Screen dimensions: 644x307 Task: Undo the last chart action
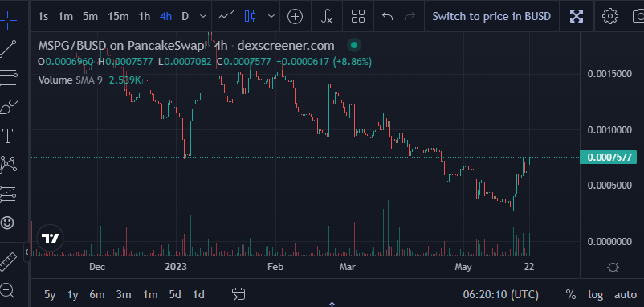pos(387,16)
